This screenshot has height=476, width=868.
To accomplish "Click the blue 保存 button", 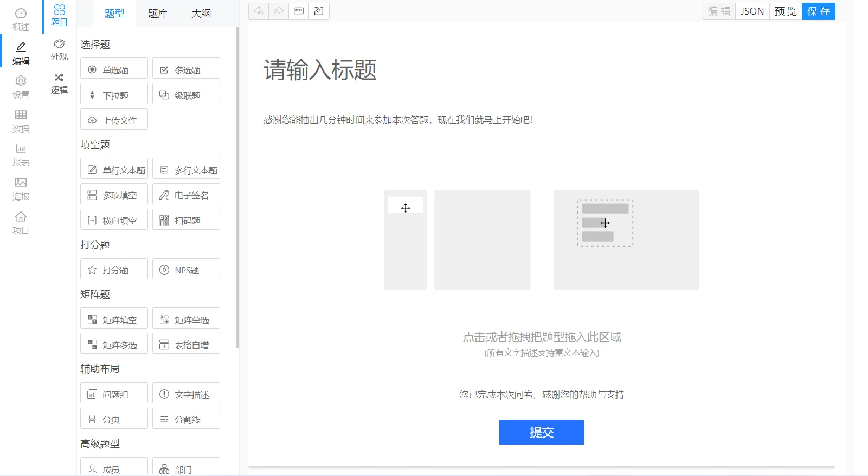I will (x=818, y=11).
